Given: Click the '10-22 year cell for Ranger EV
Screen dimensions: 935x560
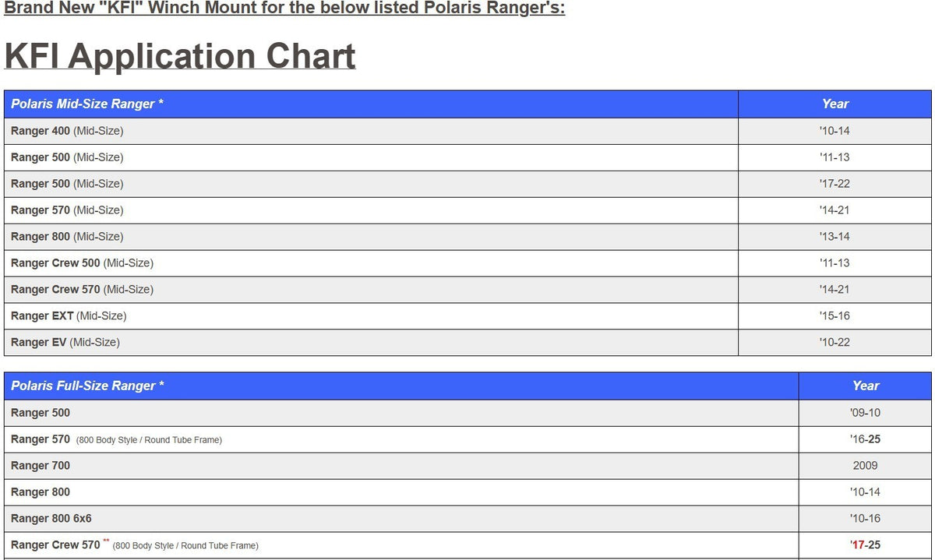Looking at the screenshot, I should (834, 343).
